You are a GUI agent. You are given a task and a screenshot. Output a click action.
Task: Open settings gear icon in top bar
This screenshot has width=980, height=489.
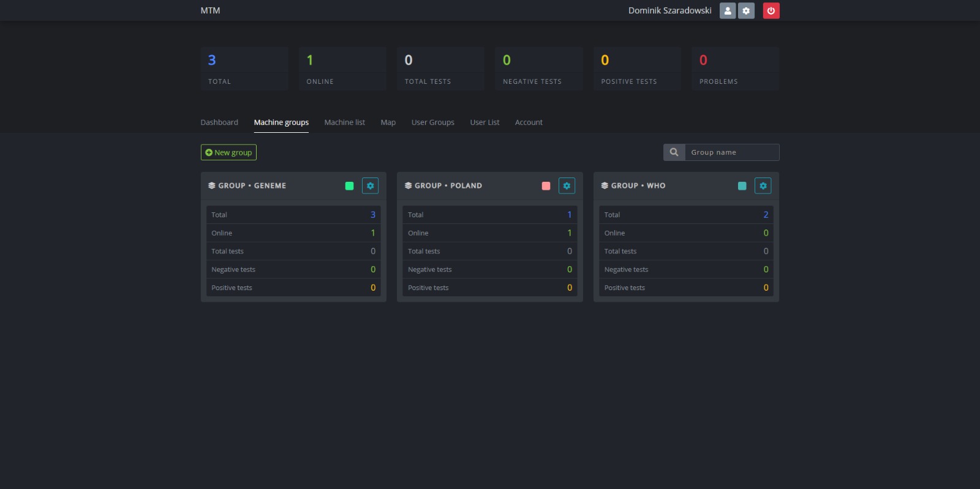click(x=746, y=10)
